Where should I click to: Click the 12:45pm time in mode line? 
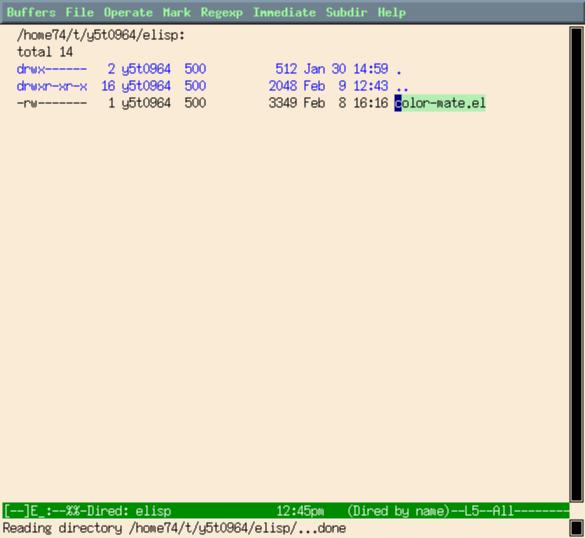click(300, 511)
